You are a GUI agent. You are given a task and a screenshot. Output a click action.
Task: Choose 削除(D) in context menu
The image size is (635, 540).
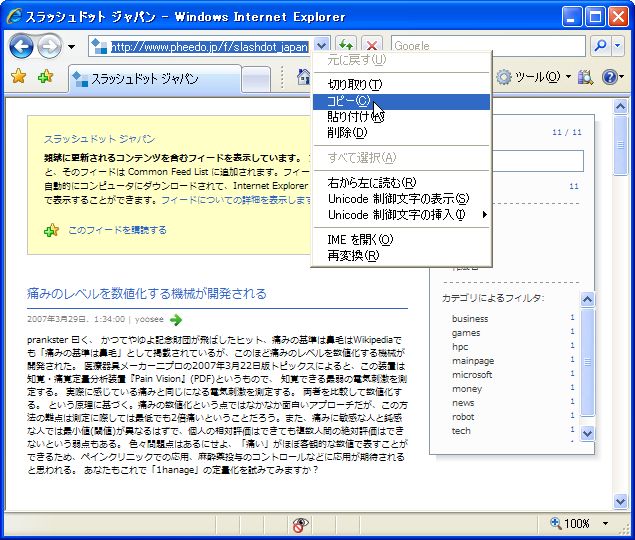click(401, 132)
